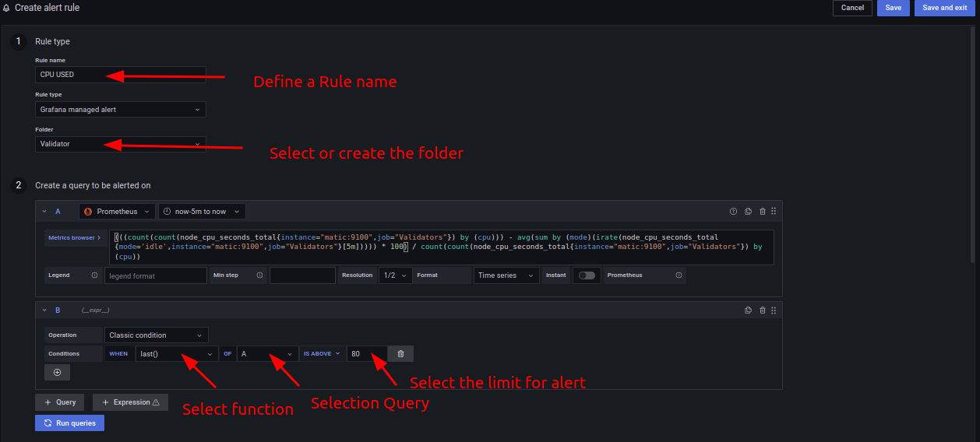Click Save and exit
Image resolution: width=980 pixels, height=442 pixels.
pyautogui.click(x=944, y=8)
